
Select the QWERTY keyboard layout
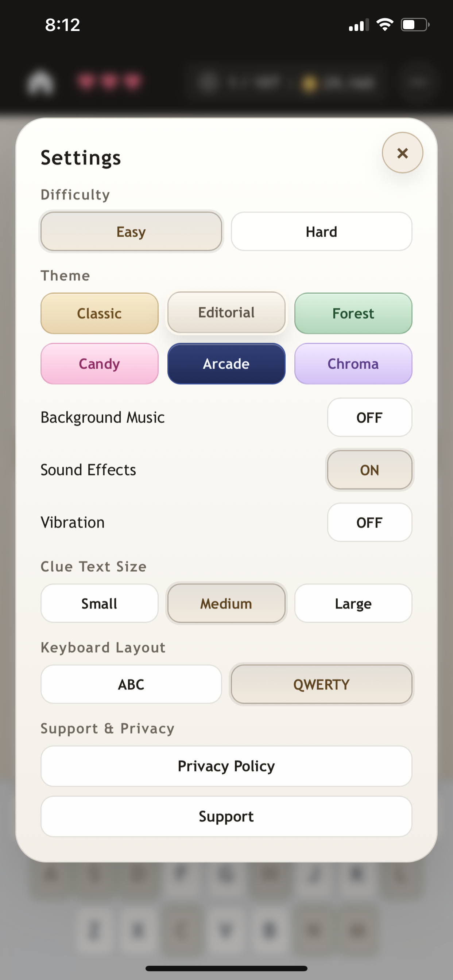tap(321, 684)
